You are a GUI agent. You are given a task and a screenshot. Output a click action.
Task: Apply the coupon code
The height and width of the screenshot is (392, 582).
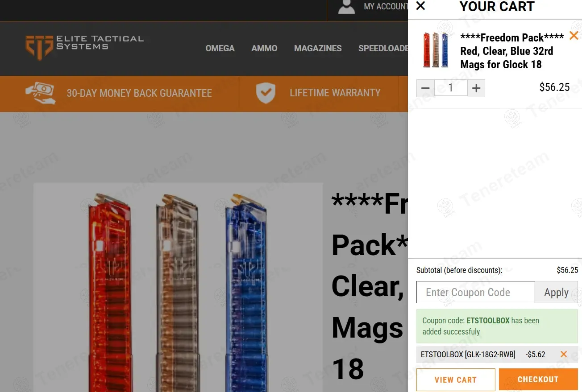pos(556,292)
